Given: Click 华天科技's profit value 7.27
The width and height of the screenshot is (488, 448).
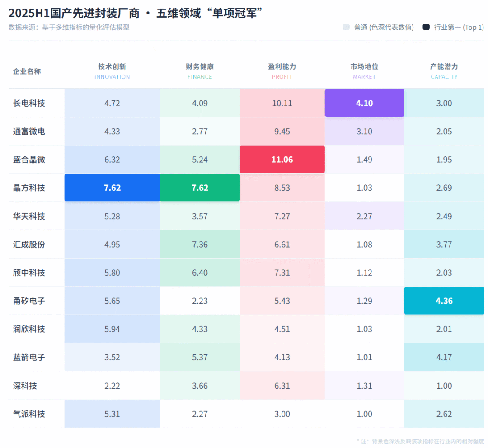Looking at the screenshot, I should 282,216.
